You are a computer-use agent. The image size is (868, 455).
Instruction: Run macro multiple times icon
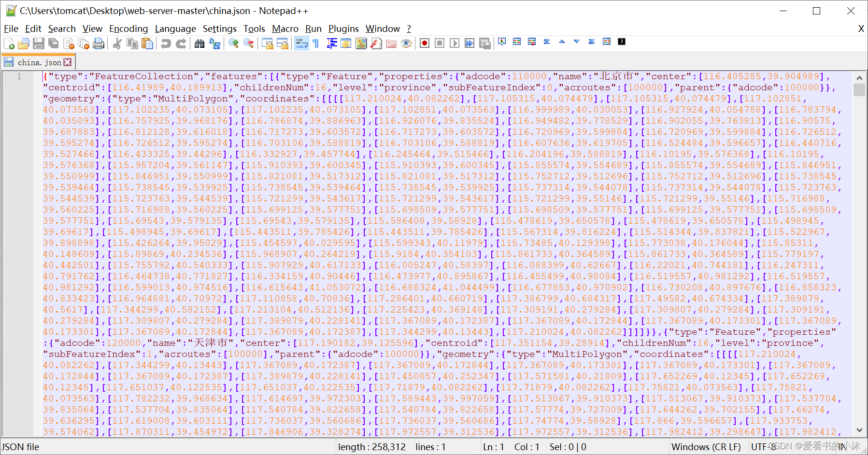tap(470, 43)
